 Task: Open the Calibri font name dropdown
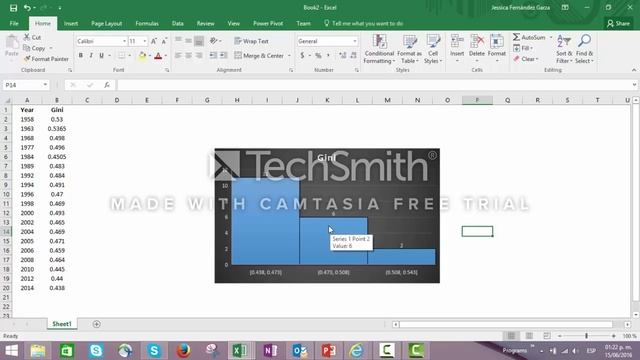tap(124, 41)
